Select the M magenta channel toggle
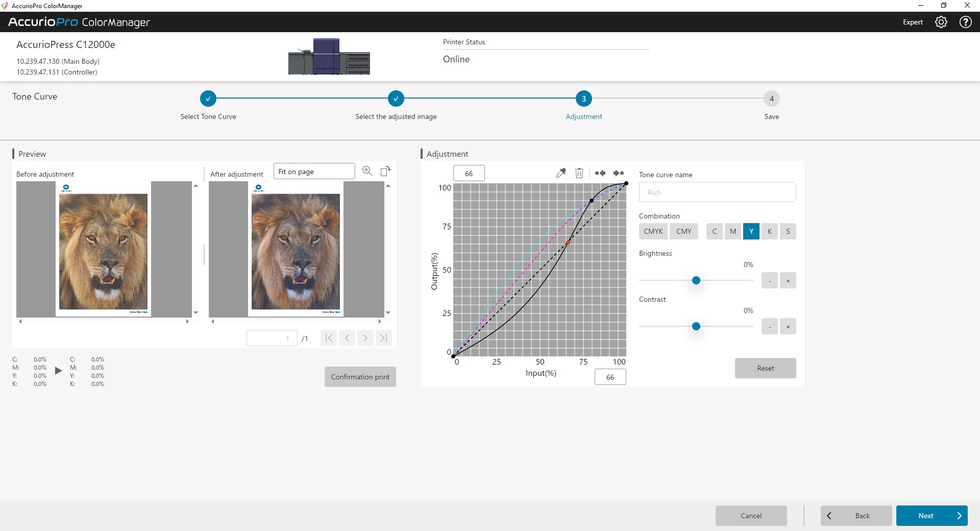Image resolution: width=980 pixels, height=531 pixels. [733, 231]
